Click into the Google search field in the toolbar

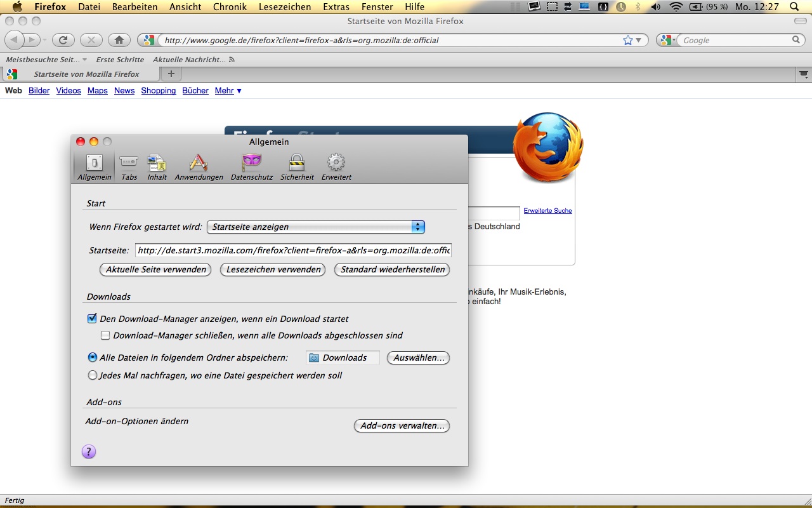[735, 40]
